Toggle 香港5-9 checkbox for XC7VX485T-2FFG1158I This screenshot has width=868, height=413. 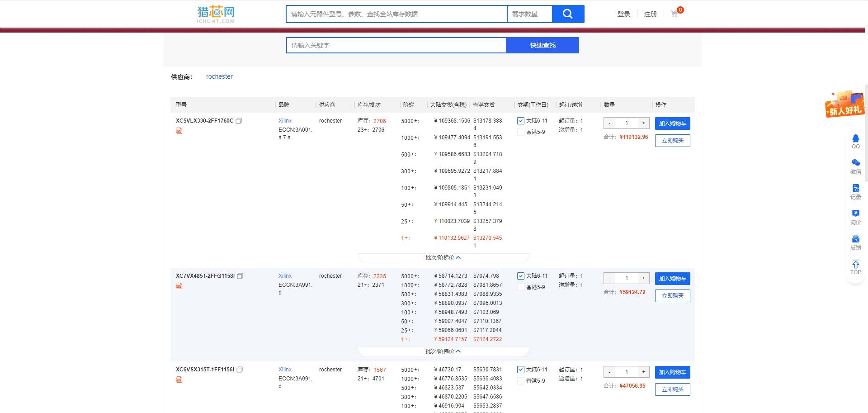point(521,287)
